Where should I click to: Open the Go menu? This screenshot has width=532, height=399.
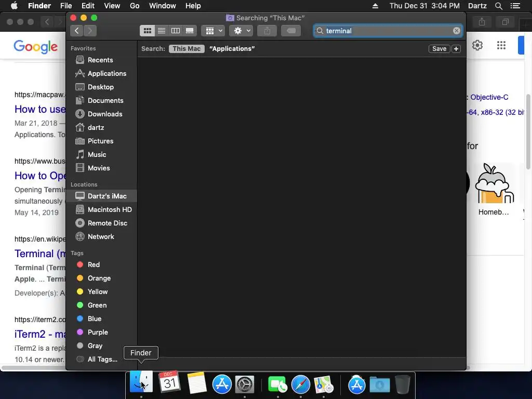pos(135,6)
